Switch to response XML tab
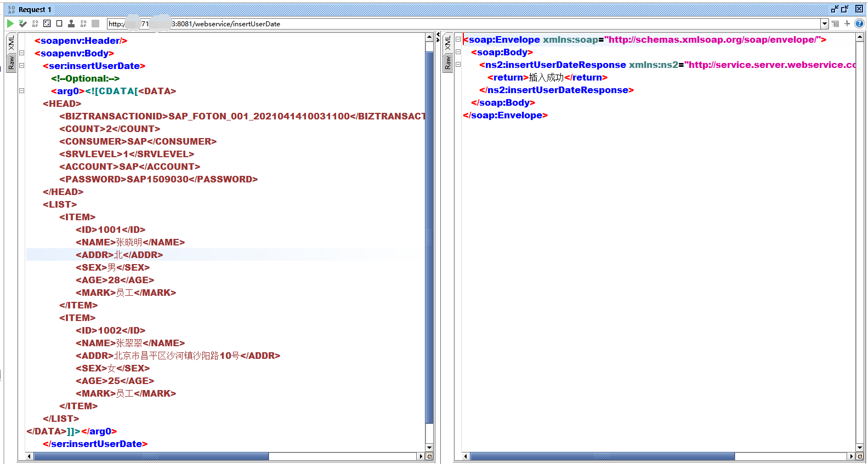The height and width of the screenshot is (464, 868). pos(448,43)
